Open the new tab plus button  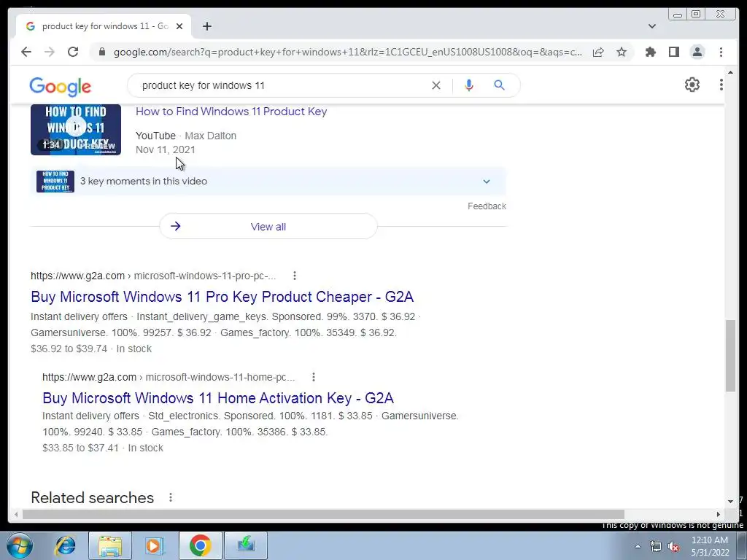(x=206, y=26)
